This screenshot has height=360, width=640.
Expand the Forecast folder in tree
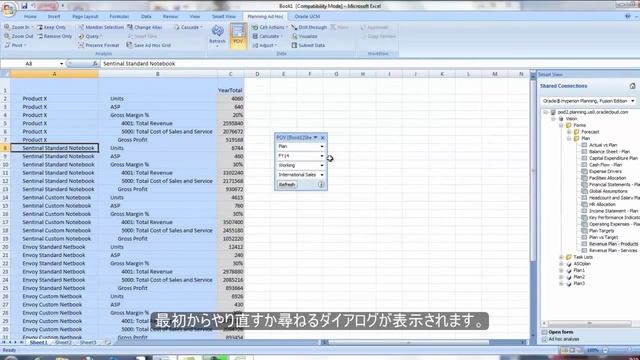pos(569,132)
